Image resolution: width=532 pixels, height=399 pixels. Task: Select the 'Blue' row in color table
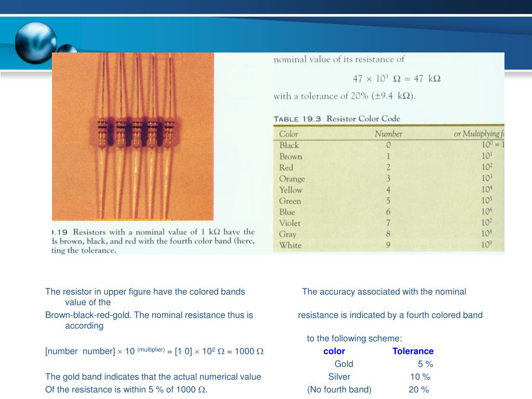(389, 212)
